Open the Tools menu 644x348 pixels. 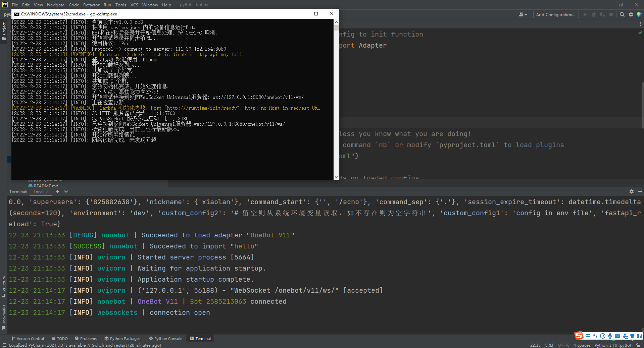[x=120, y=5]
